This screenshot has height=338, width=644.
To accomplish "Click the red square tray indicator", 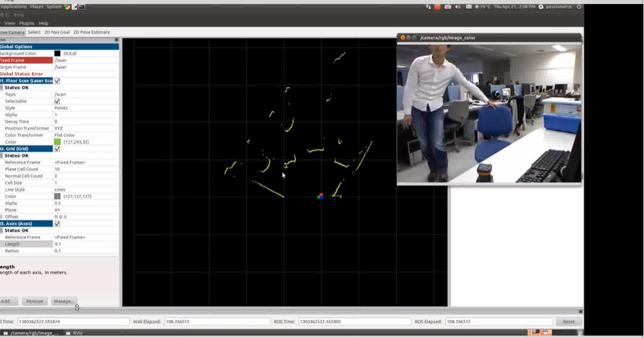I will pyautogui.click(x=437, y=7).
